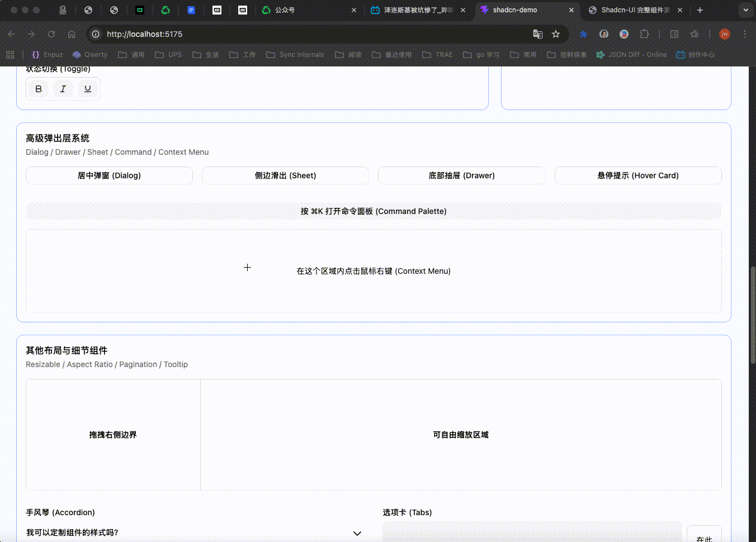
Task: Toggle the Underline formatting button
Action: pyautogui.click(x=88, y=89)
